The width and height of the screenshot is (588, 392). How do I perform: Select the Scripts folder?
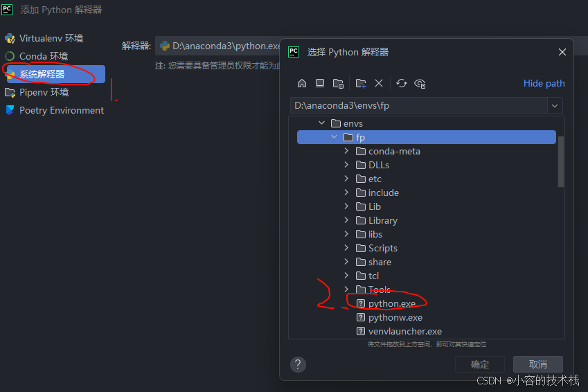click(x=382, y=249)
